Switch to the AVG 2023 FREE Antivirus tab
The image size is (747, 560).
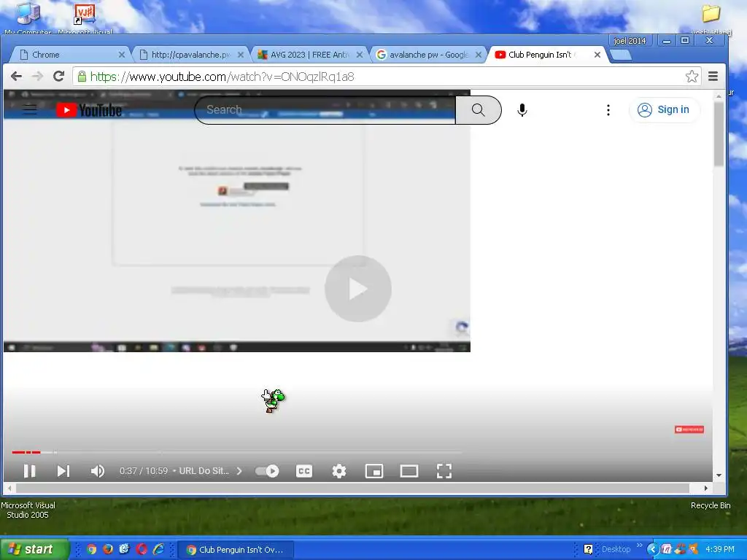click(x=307, y=55)
